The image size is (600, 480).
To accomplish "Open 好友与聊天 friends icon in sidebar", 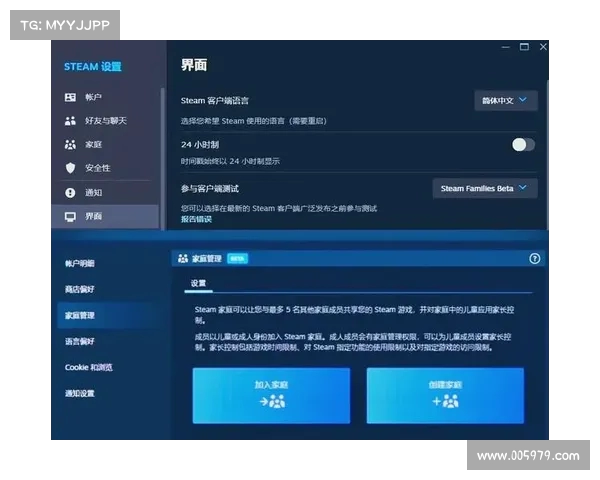I will [x=70, y=121].
